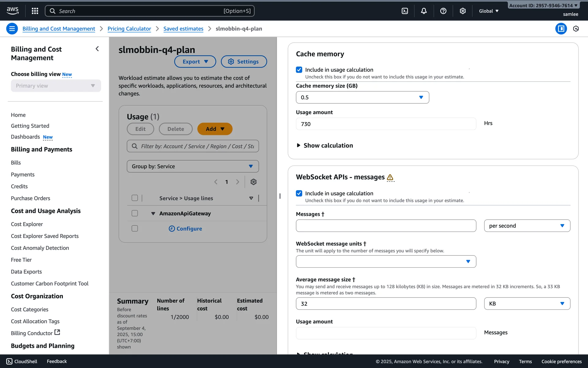588x368 pixels.
Task: Toggle the hamburger navigation menu button
Action: (x=12, y=29)
